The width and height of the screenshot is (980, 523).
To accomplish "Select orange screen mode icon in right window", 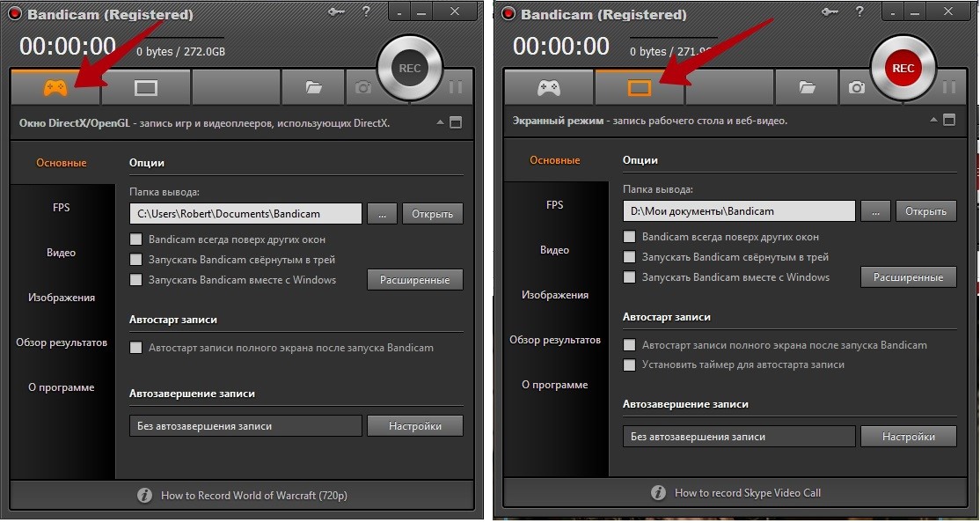I will click(640, 87).
